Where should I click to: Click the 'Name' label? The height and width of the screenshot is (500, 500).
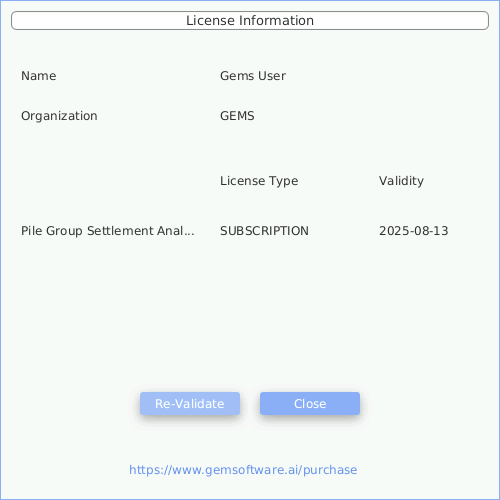point(39,76)
